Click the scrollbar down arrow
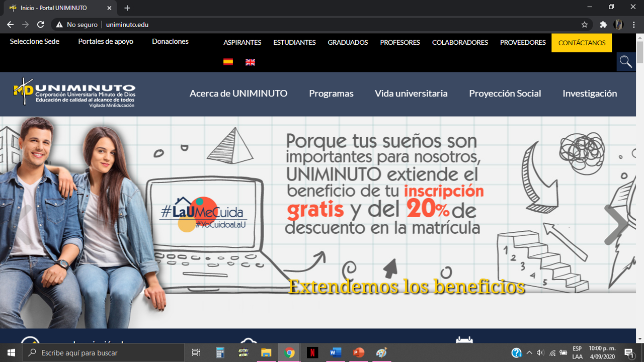The height and width of the screenshot is (362, 644). (x=640, y=339)
